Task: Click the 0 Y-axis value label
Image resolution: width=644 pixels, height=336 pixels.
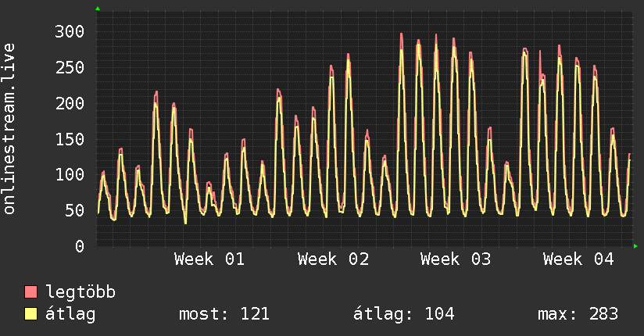Action: click(x=79, y=246)
